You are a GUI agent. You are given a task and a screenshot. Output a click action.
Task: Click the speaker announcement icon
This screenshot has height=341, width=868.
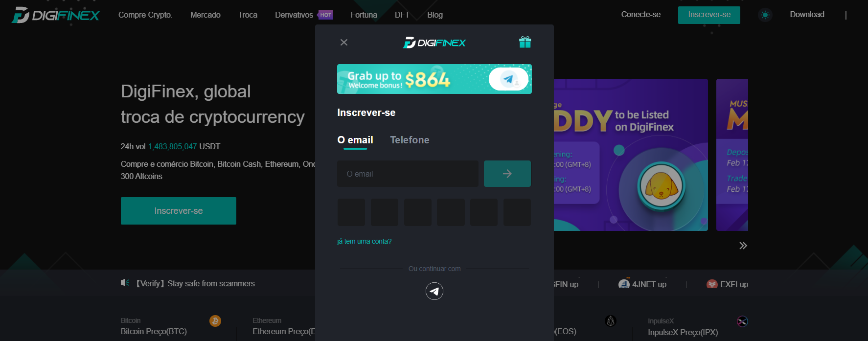point(125,283)
